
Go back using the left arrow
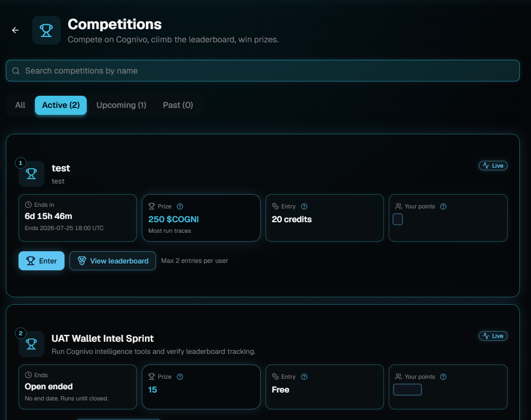coord(15,30)
